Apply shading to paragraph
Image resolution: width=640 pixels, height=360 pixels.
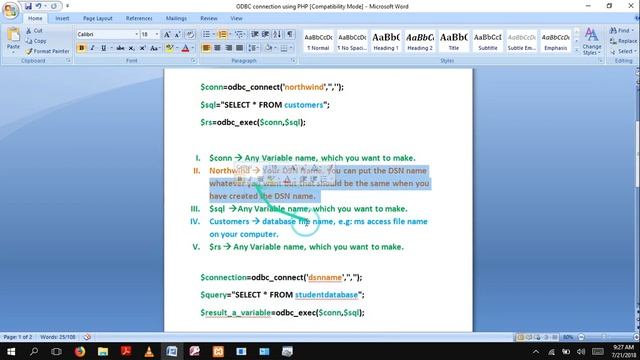point(269,48)
